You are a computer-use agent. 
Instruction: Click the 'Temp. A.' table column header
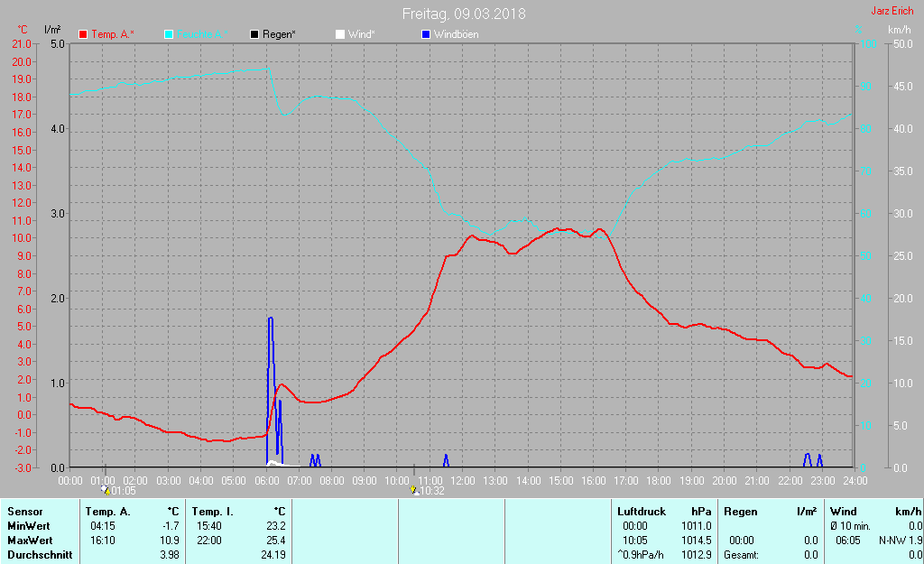point(107,512)
